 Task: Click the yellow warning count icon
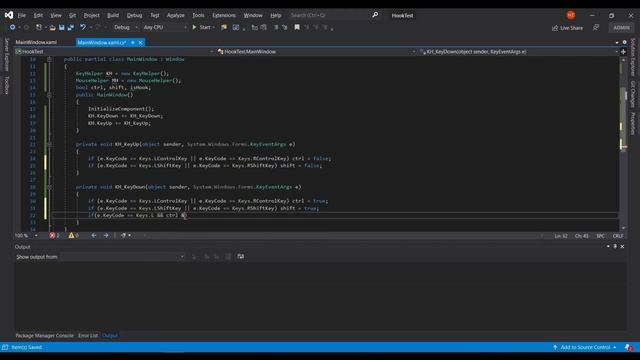pyautogui.click(x=71, y=236)
